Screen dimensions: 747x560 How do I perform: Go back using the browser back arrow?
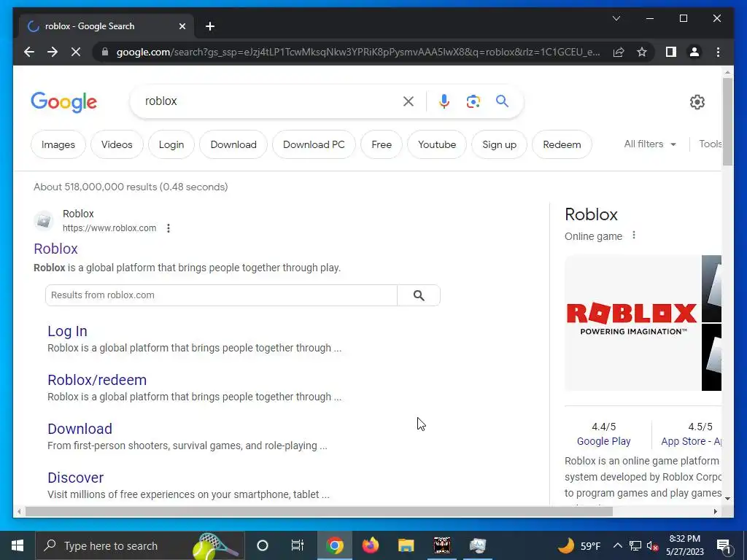point(29,52)
